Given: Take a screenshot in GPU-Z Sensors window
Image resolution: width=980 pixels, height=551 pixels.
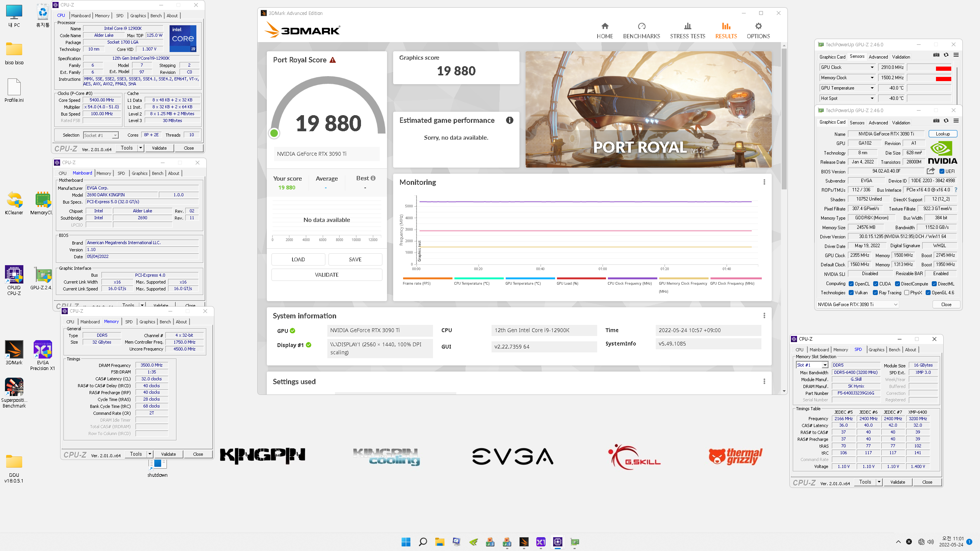Looking at the screenshot, I should pos(936,55).
